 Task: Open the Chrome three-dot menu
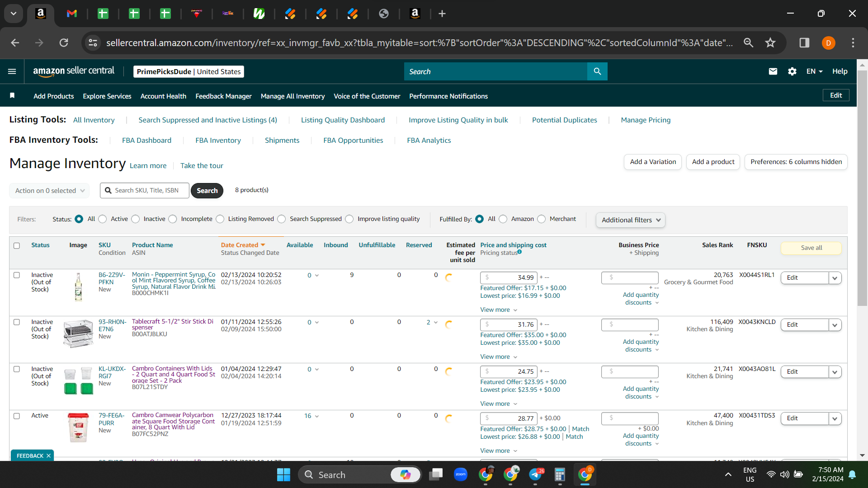click(x=853, y=42)
